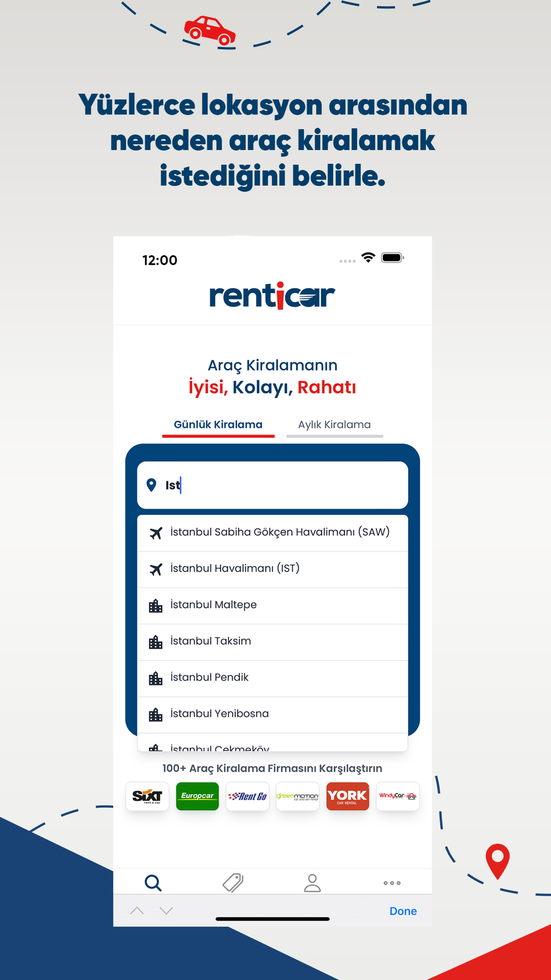
Task: Open the Green Motion company logo
Action: 298,796
